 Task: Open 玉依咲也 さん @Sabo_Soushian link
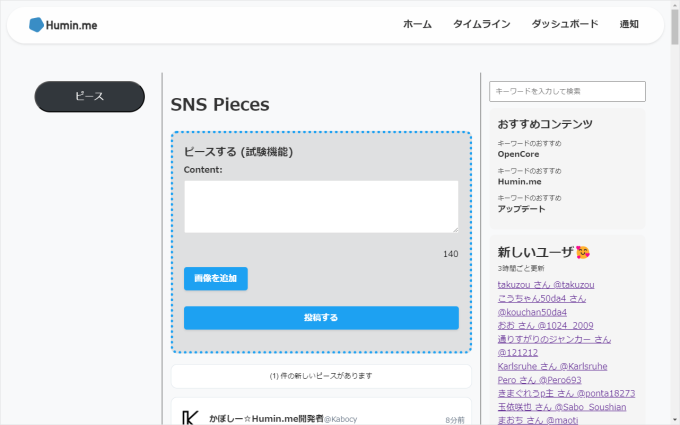coord(562,407)
